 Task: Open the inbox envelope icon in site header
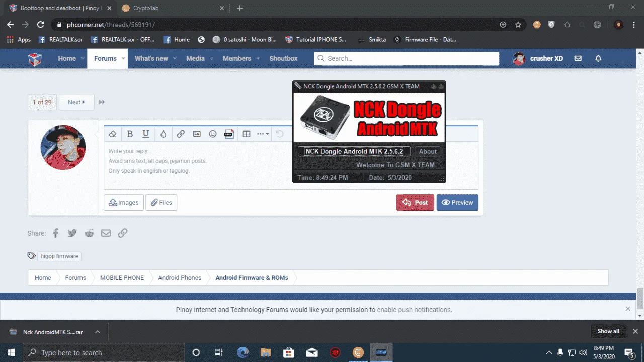click(578, 58)
